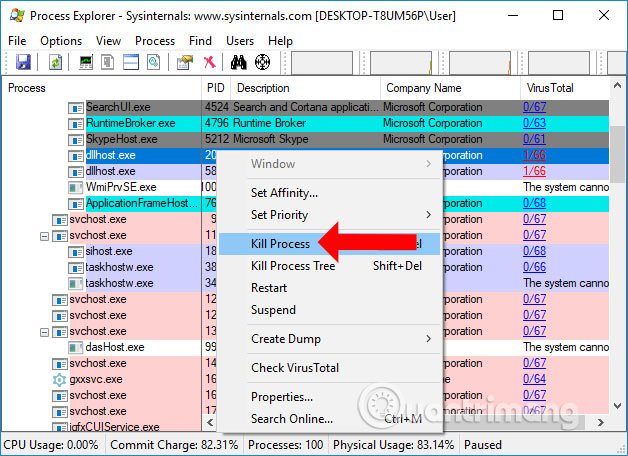
Task: Click the Process Explorer icon in the title bar
Action: 17,15
